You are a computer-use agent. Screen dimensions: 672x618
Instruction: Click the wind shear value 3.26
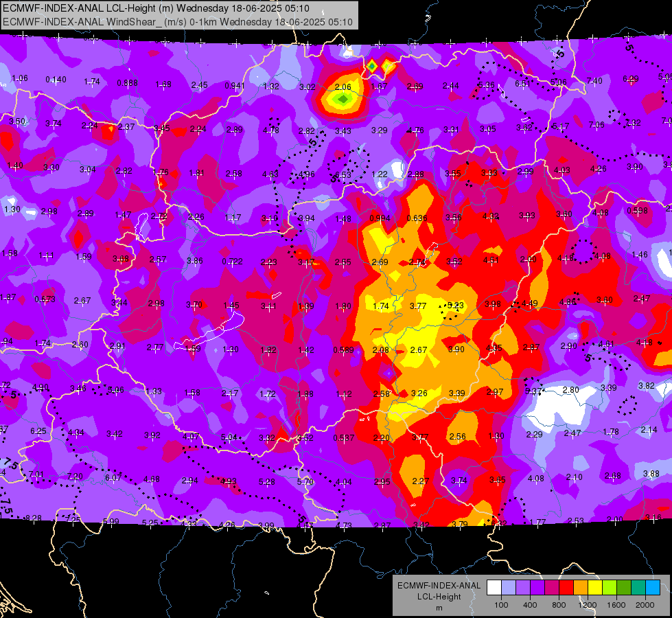click(x=419, y=393)
